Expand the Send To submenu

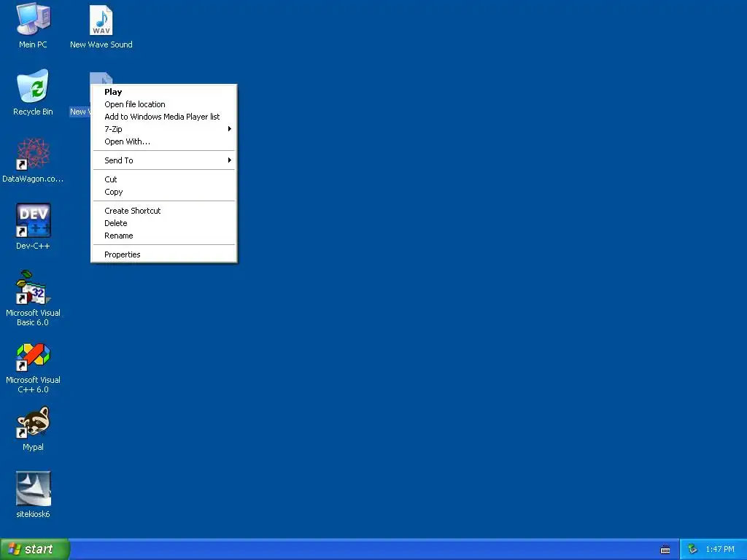click(x=164, y=160)
